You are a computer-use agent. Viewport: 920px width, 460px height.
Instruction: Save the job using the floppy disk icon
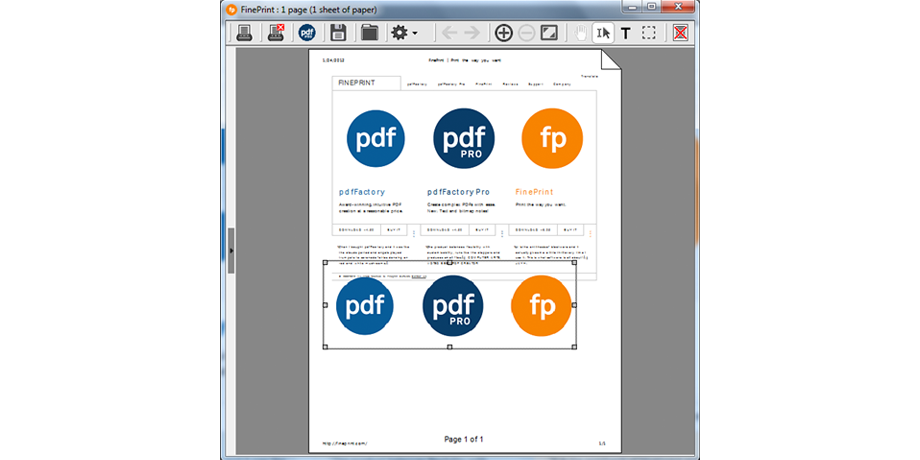click(x=338, y=33)
